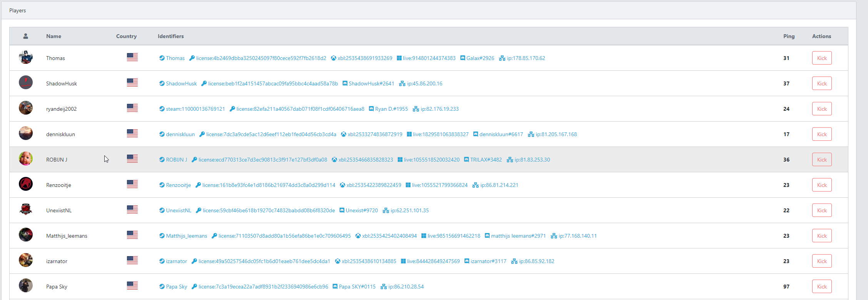
Task: Click the player icon in table header
Action: (x=25, y=36)
